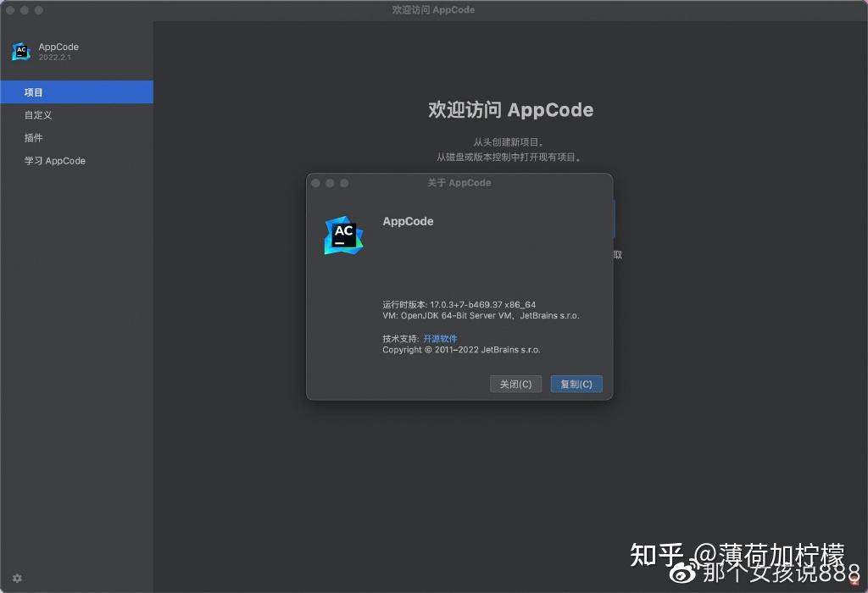The width and height of the screenshot is (868, 593).
Task: Click the version number 2022.2.1 in sidebar
Action: tap(54, 58)
